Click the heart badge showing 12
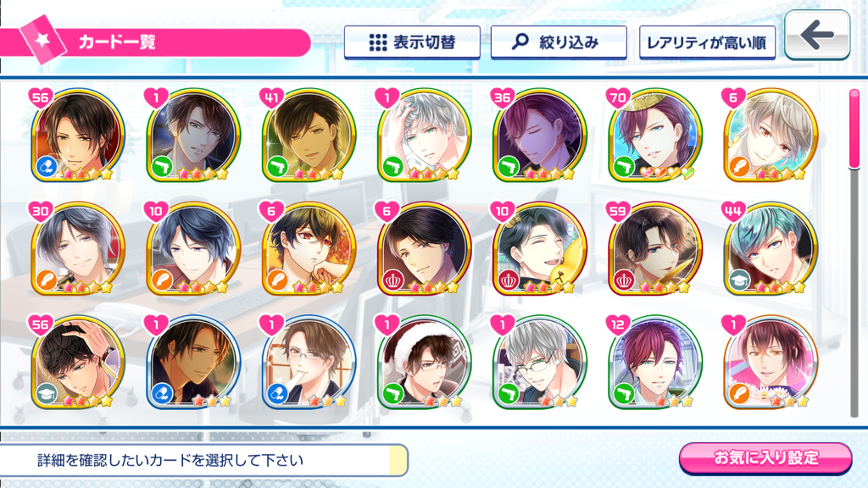 click(x=618, y=324)
